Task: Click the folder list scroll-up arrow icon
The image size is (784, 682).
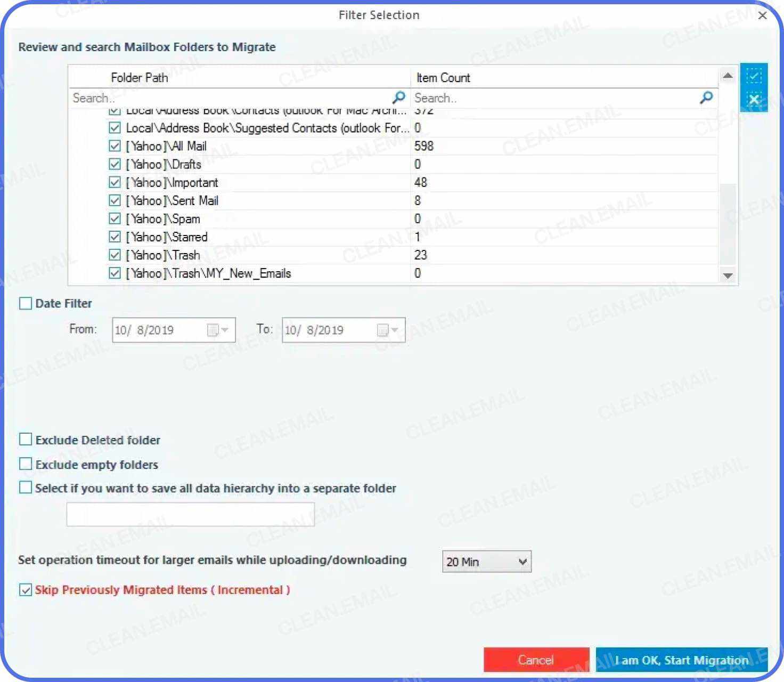Action: pyautogui.click(x=728, y=75)
